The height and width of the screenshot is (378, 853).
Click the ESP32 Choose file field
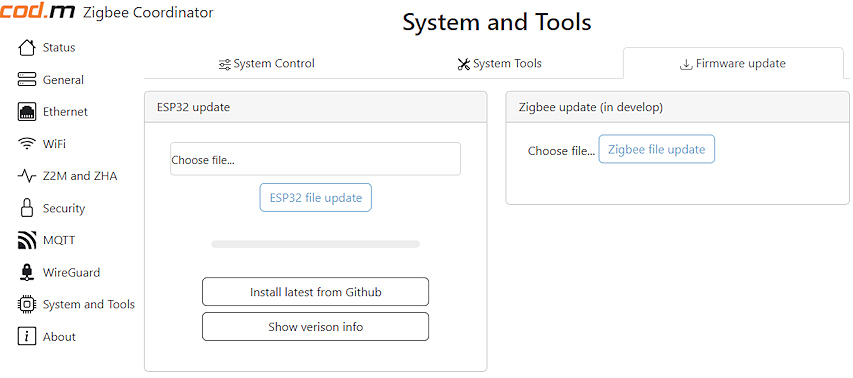coord(316,159)
